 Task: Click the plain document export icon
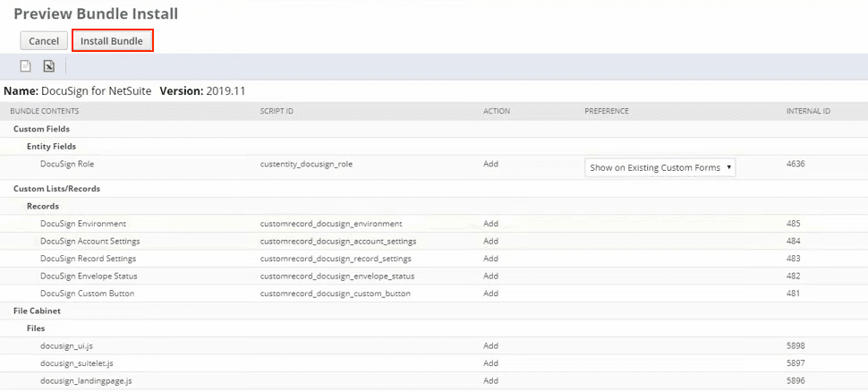(25, 66)
